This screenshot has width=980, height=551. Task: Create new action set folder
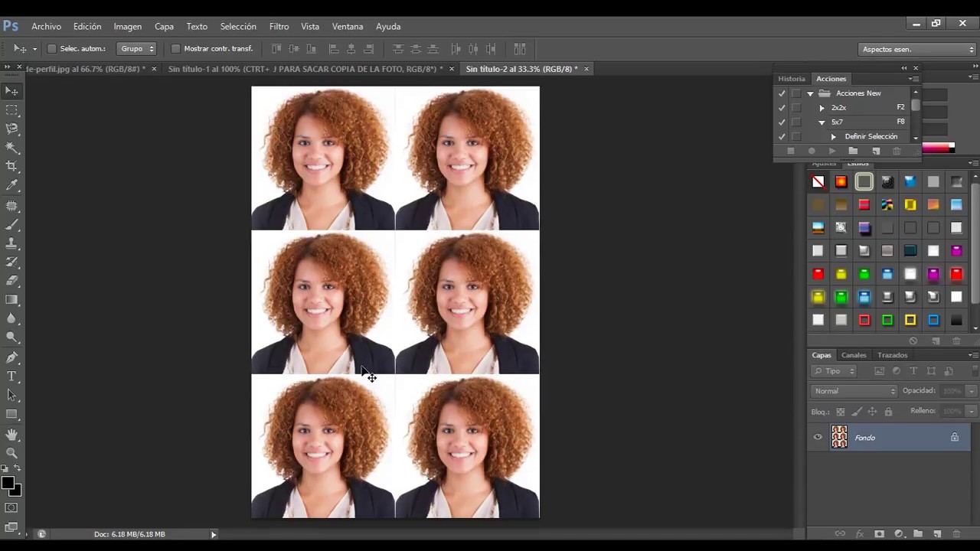(853, 151)
